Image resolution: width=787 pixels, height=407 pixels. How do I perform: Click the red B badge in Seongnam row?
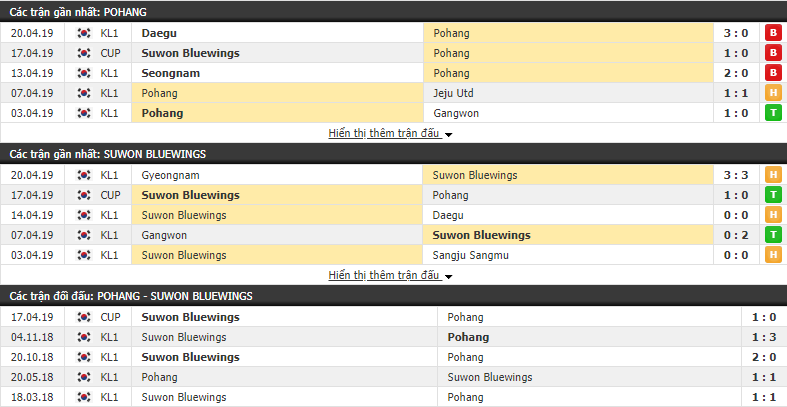773,73
